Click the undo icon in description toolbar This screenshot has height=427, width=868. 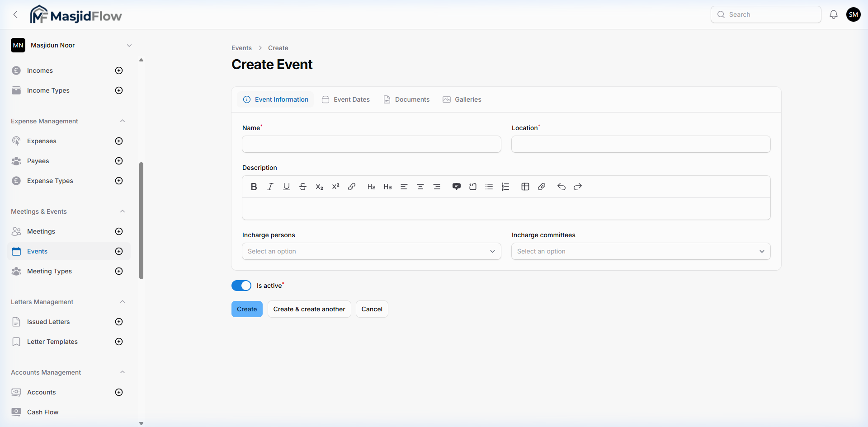pos(561,186)
